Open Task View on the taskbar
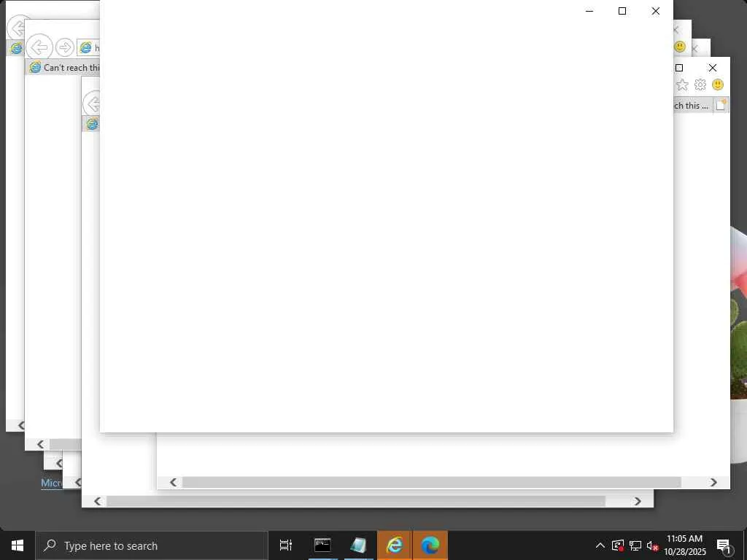The image size is (747, 560). pos(286,545)
